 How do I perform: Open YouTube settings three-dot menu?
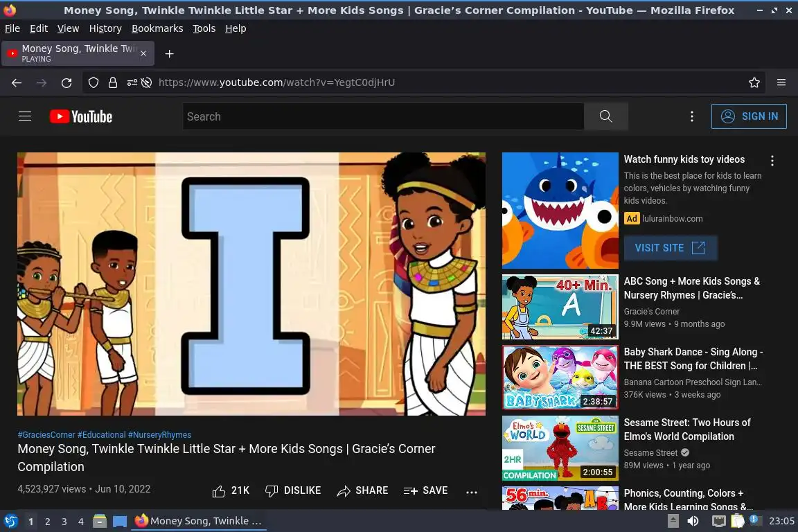click(x=691, y=116)
